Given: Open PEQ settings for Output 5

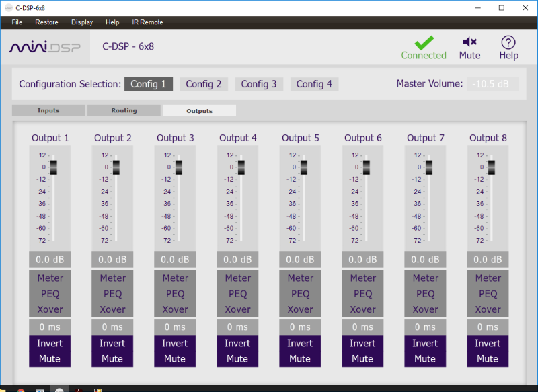Looking at the screenshot, I should coord(300,294).
